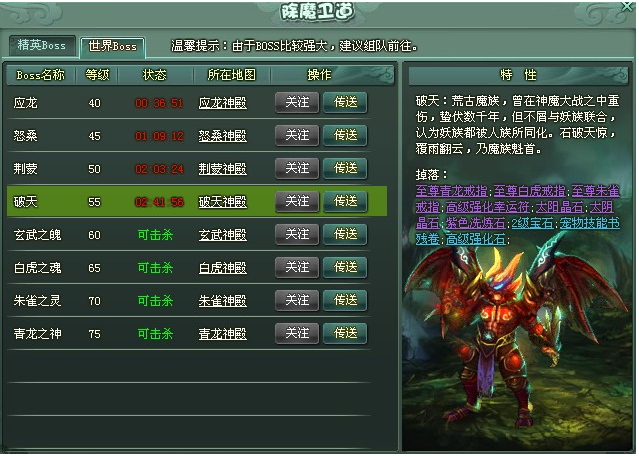639x456 pixels.
Task: Select the 朱雀之灵 boss row
Action: click(197, 301)
